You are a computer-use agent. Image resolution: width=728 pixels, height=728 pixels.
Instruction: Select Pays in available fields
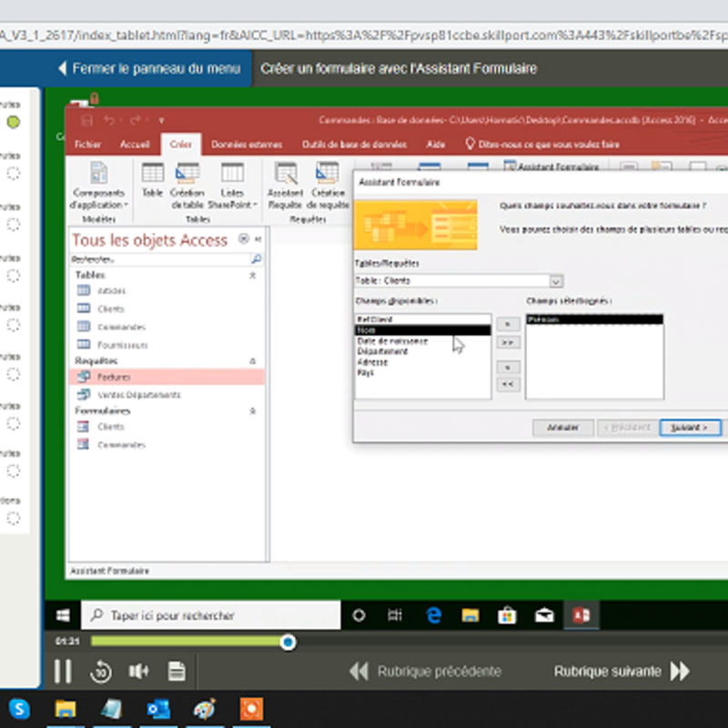pyautogui.click(x=423, y=373)
